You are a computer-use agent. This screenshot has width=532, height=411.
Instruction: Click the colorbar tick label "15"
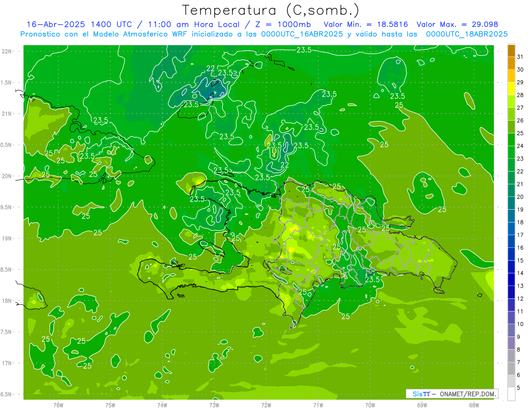pyautogui.click(x=520, y=261)
